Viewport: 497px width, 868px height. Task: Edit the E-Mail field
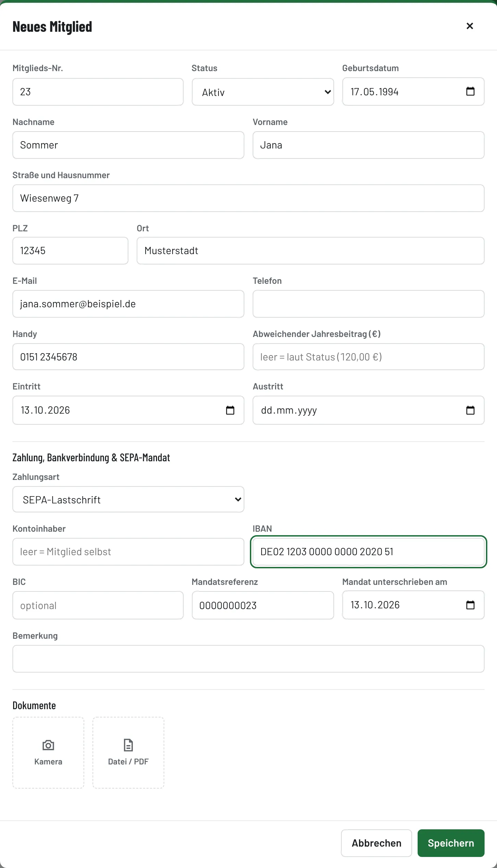[x=128, y=304]
